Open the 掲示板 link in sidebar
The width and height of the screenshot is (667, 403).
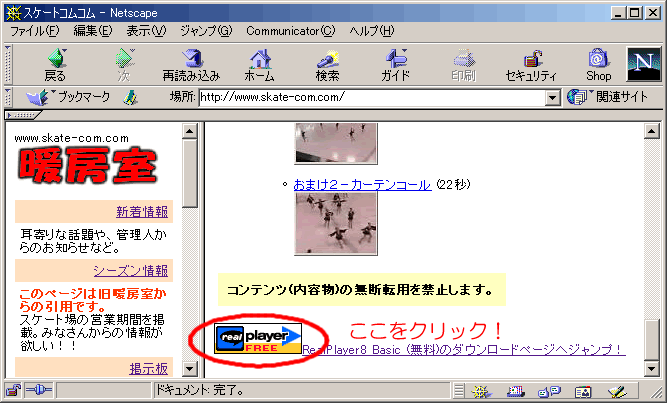tap(148, 369)
